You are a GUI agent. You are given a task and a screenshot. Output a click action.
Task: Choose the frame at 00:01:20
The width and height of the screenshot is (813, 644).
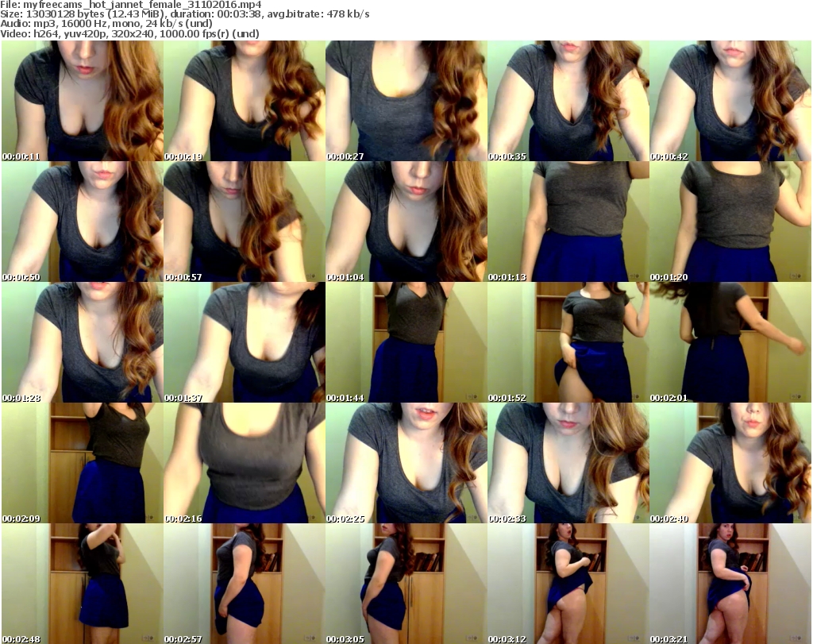point(730,222)
